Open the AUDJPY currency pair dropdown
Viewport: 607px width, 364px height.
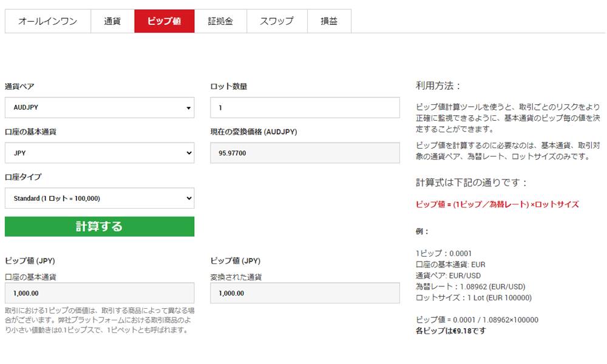point(100,107)
